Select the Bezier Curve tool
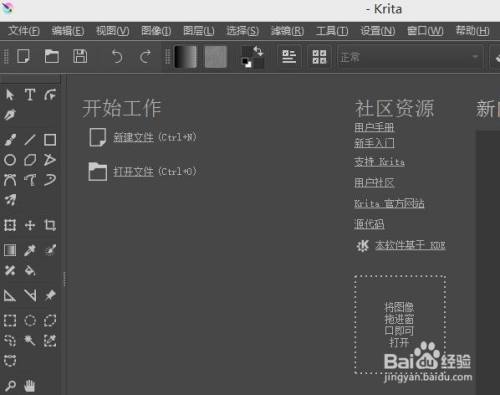 tap(10, 180)
